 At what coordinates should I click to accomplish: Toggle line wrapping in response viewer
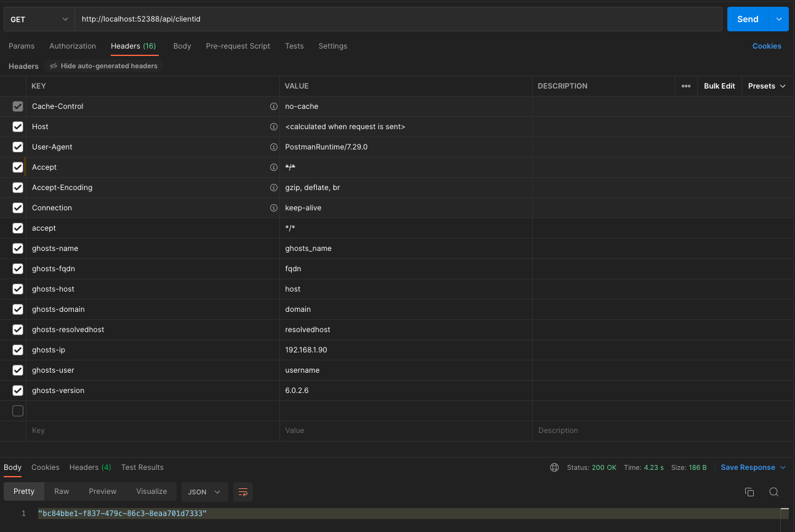(242, 492)
